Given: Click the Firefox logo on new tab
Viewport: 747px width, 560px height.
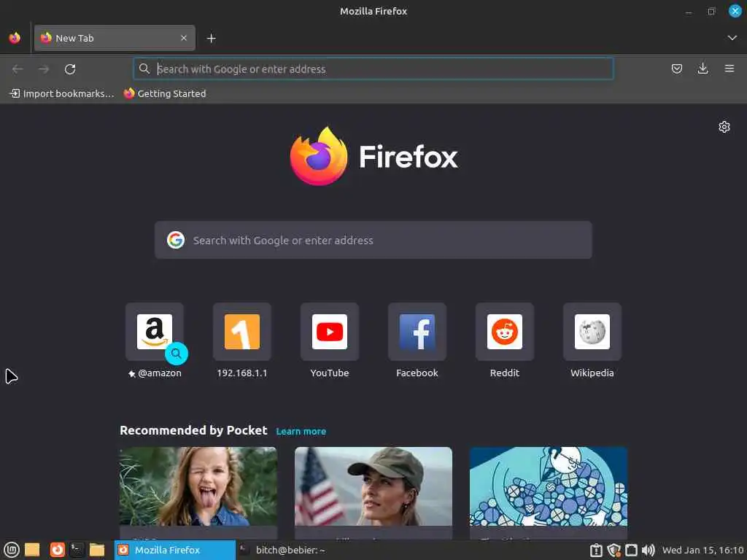Looking at the screenshot, I should (373, 156).
